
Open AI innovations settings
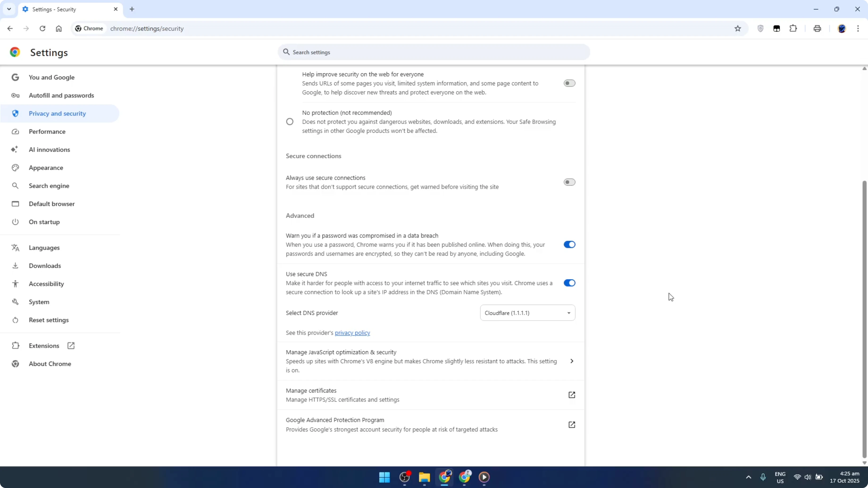click(x=49, y=149)
